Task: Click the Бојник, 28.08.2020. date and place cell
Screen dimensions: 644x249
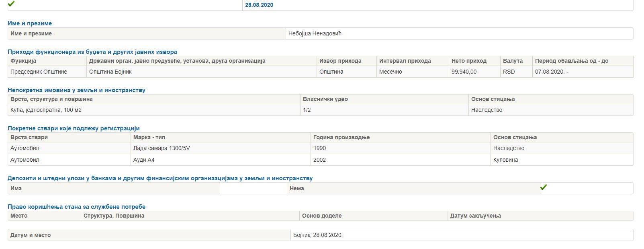Action: 318,235
